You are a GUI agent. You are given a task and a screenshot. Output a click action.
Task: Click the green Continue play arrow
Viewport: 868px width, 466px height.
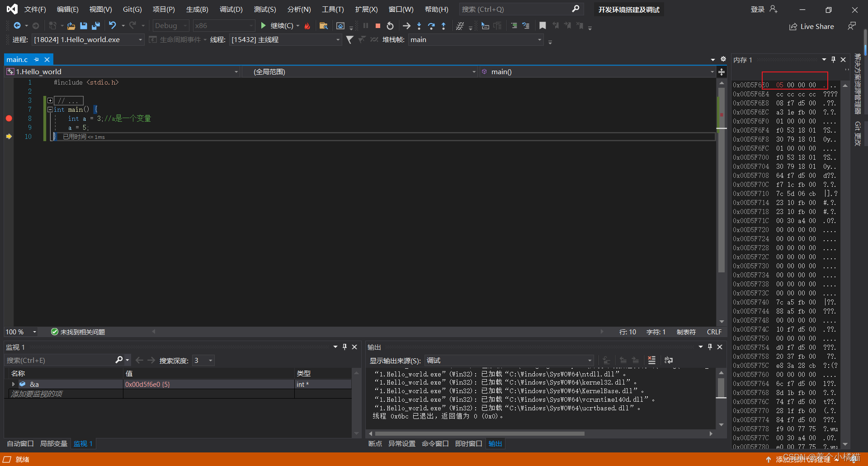263,26
